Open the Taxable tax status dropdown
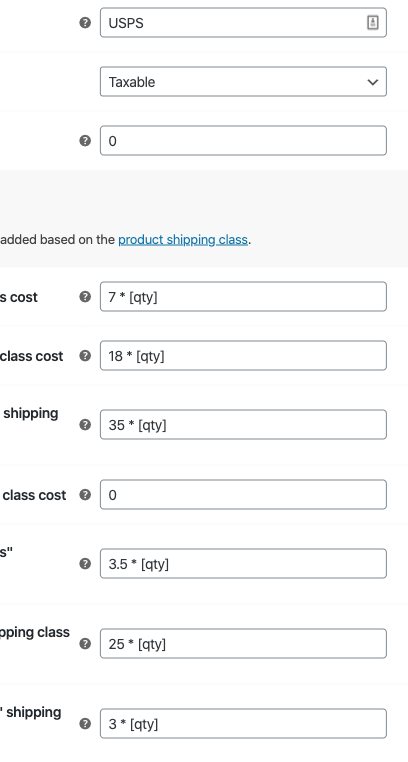 (243, 82)
